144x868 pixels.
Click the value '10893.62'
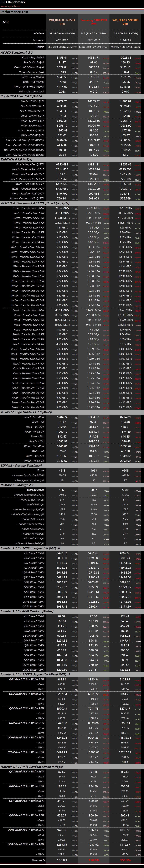(125, 446)
